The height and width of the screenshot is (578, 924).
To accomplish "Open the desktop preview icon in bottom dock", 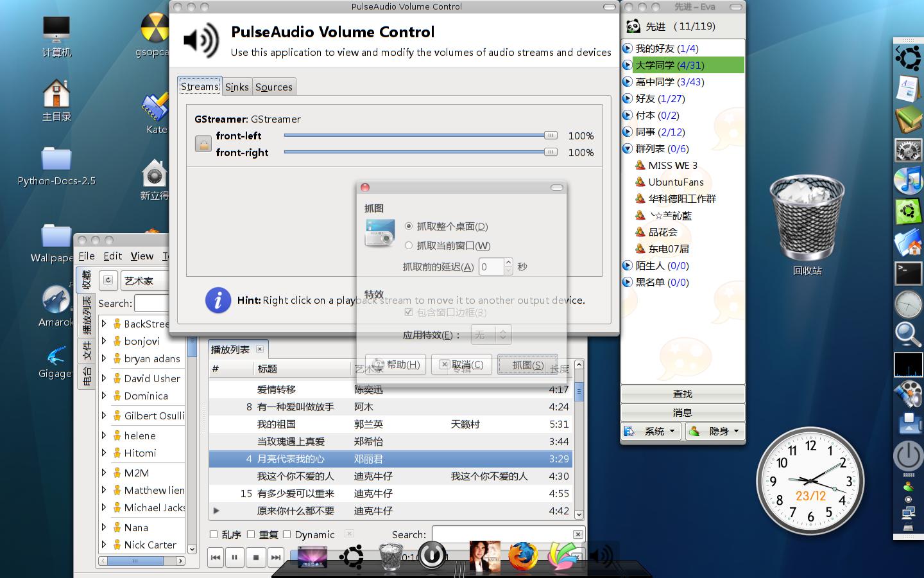I will click(312, 556).
